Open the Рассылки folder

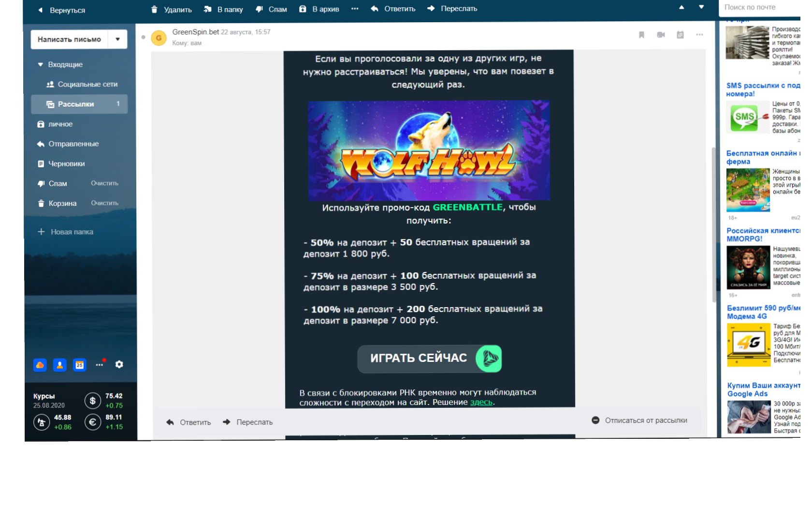click(76, 104)
